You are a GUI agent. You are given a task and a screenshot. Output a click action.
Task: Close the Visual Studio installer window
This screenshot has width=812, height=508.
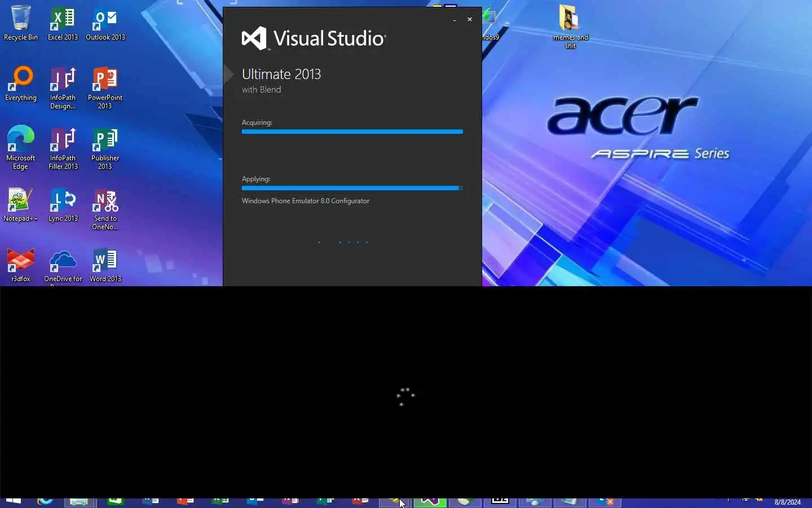[x=470, y=19]
